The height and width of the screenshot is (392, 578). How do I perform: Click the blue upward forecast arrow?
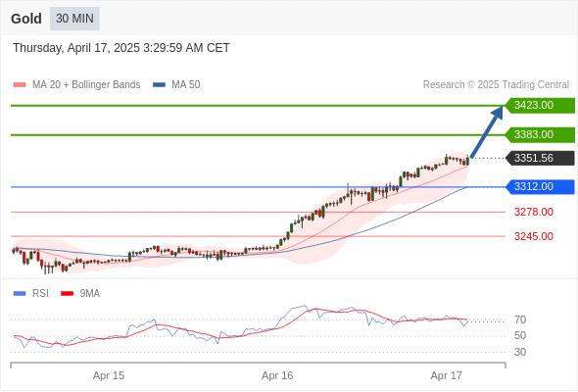pos(487,132)
